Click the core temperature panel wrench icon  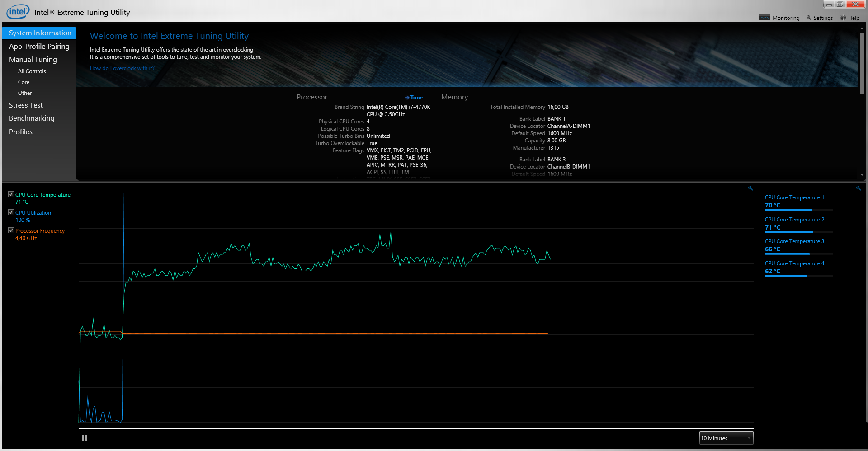tap(858, 188)
